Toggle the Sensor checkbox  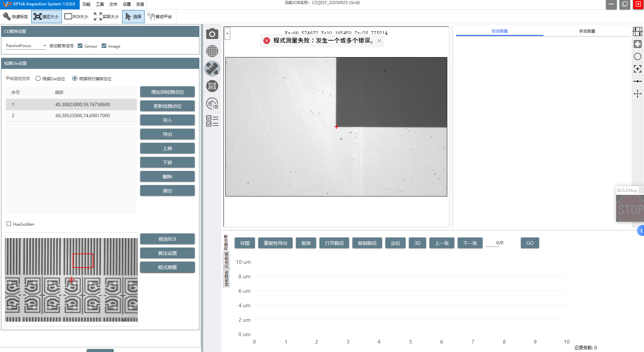80,46
